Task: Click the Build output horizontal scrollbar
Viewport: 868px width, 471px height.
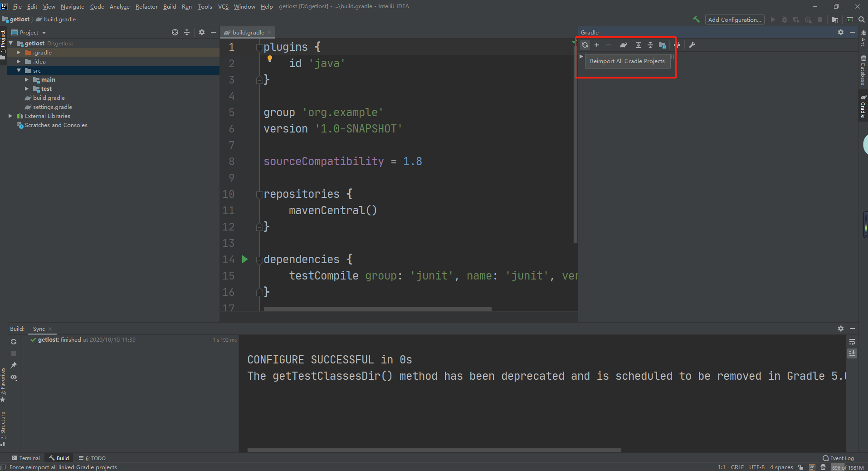Action: [434, 450]
